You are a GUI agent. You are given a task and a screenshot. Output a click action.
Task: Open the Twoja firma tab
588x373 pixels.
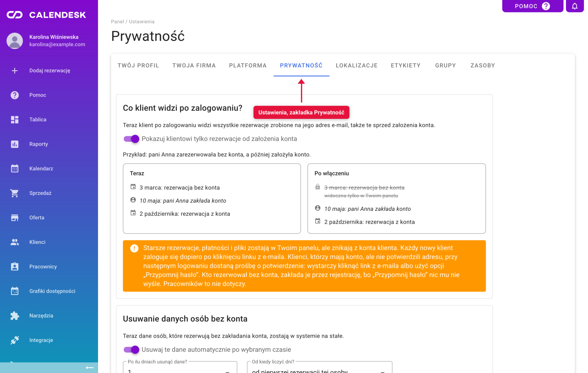coord(194,65)
